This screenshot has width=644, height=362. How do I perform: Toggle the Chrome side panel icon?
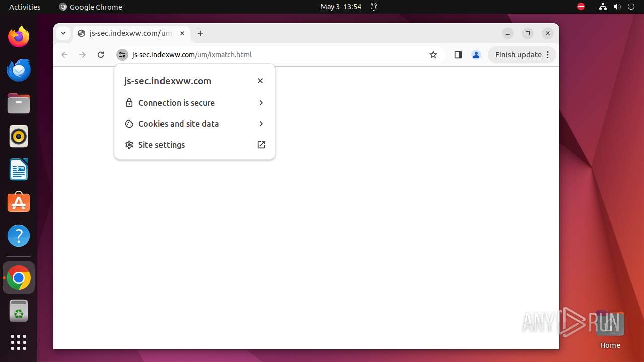tap(458, 55)
